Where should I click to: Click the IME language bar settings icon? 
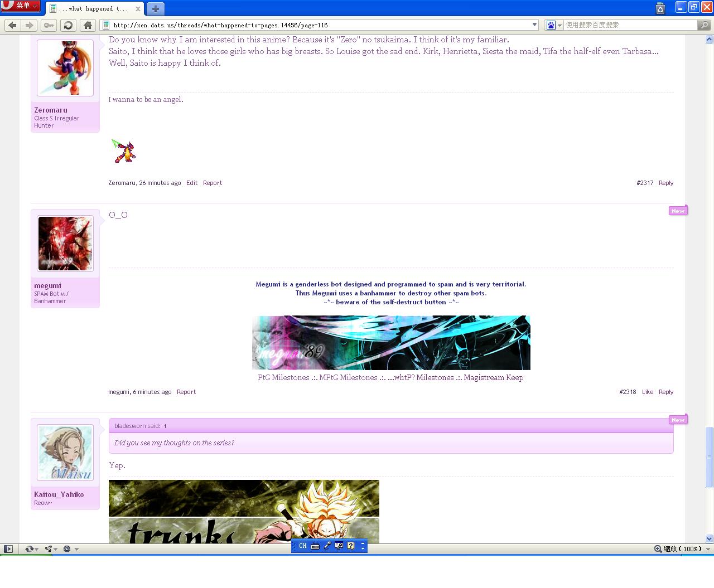pos(339,546)
